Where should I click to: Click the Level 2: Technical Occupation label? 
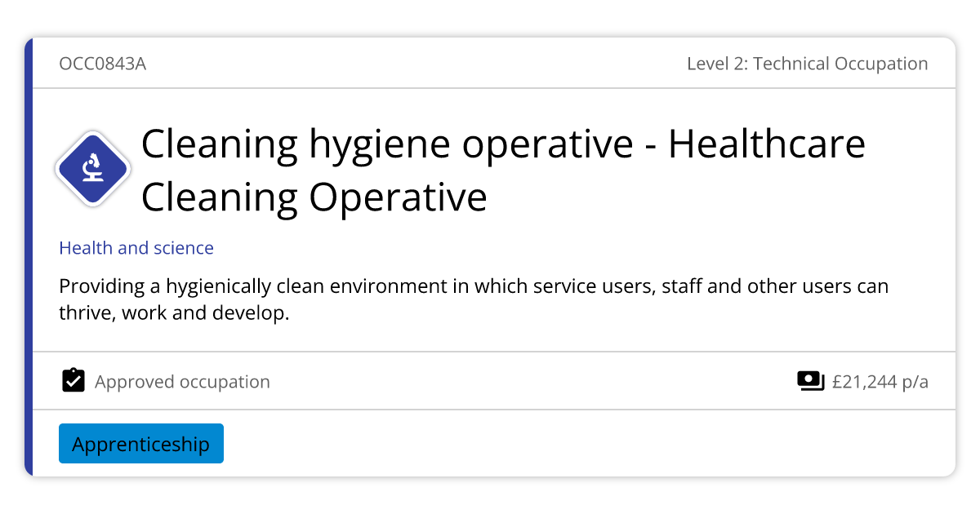point(808,64)
